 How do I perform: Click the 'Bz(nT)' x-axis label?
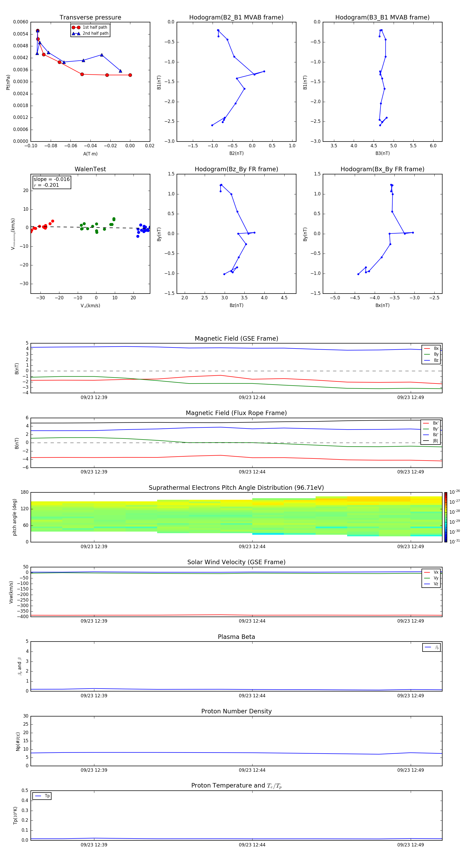[x=236, y=306]
